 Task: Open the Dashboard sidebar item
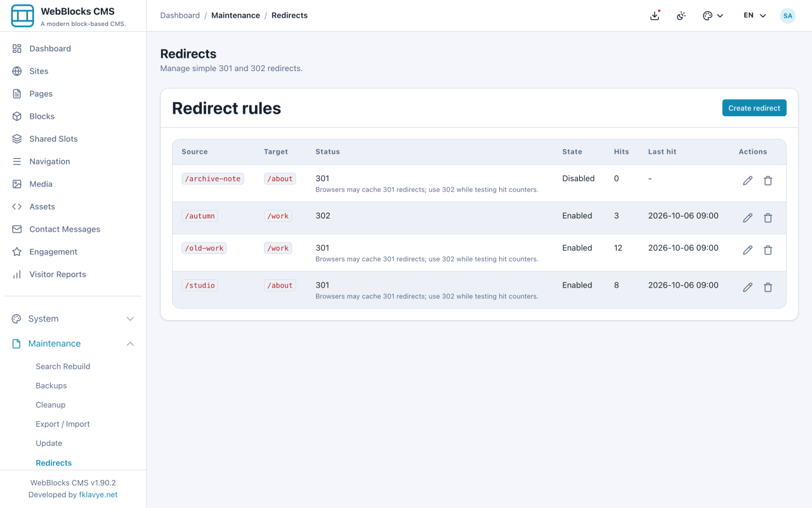pos(73,48)
